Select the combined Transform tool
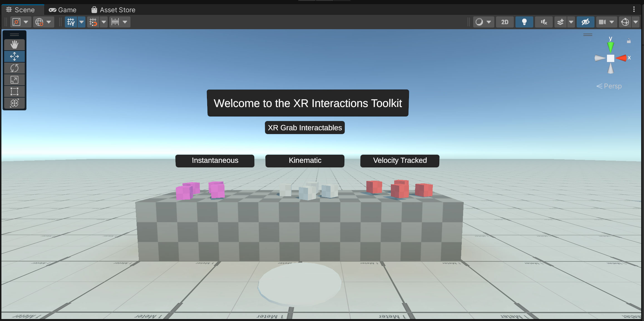This screenshot has height=321, width=644. (14, 103)
